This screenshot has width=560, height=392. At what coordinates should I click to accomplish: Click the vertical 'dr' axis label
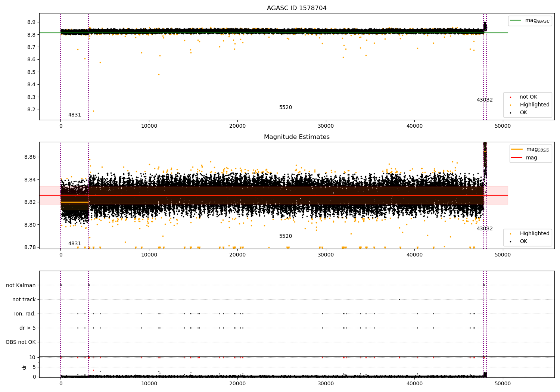(24, 367)
